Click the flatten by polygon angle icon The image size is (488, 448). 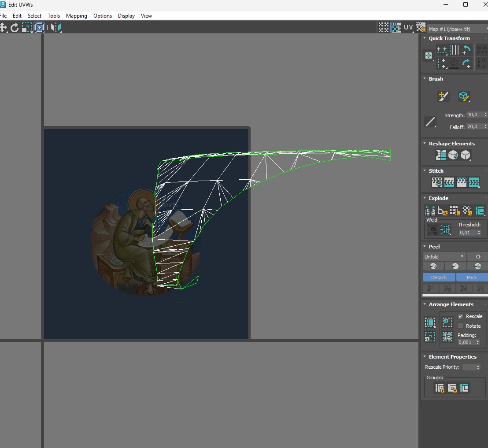443,211
